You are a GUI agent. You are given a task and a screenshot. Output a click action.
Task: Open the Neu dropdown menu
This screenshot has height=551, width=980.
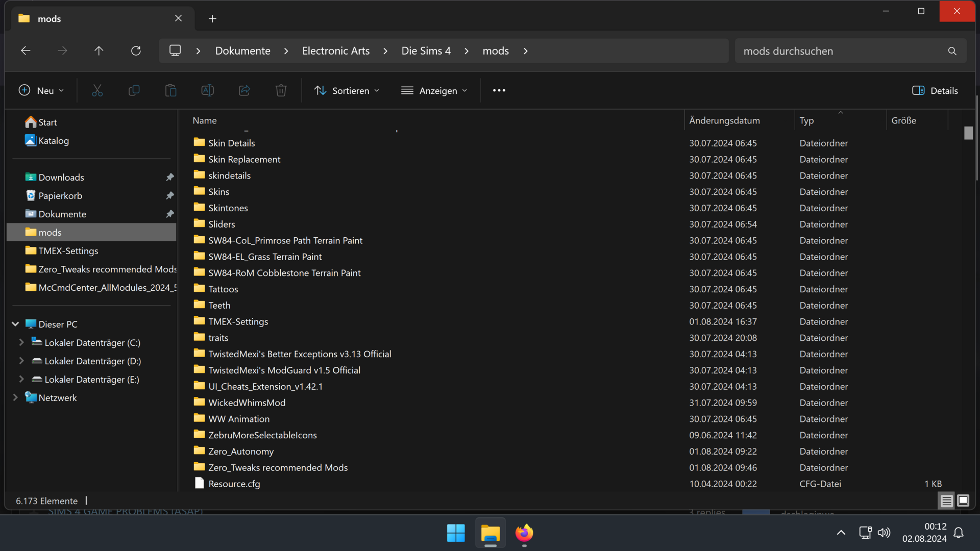point(41,91)
